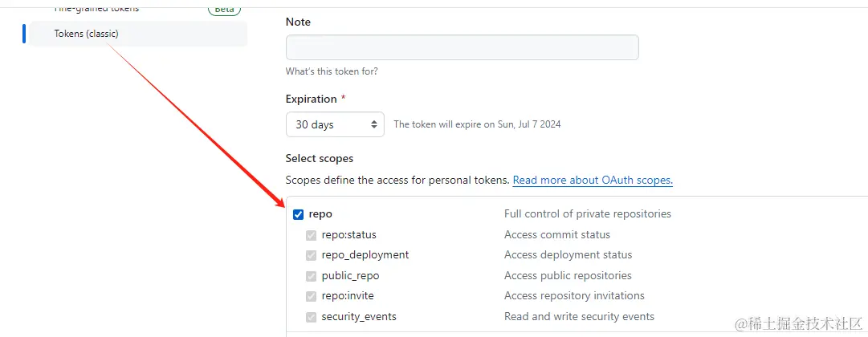This screenshot has width=868, height=337.
Task: Toggle the repo_deployment checkbox
Action: 311,255
